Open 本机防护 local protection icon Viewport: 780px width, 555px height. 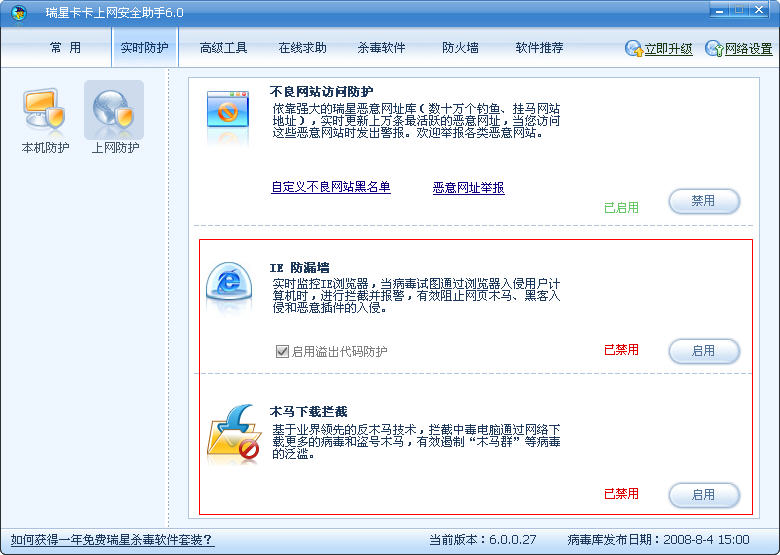(x=45, y=110)
